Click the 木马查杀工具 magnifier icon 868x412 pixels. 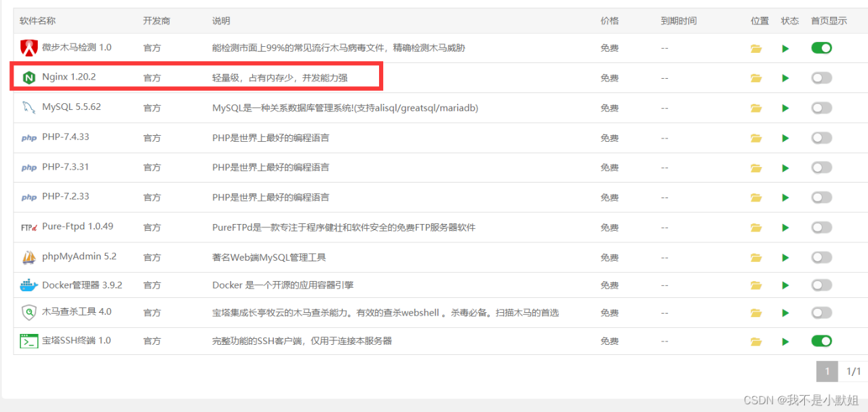tap(28, 313)
